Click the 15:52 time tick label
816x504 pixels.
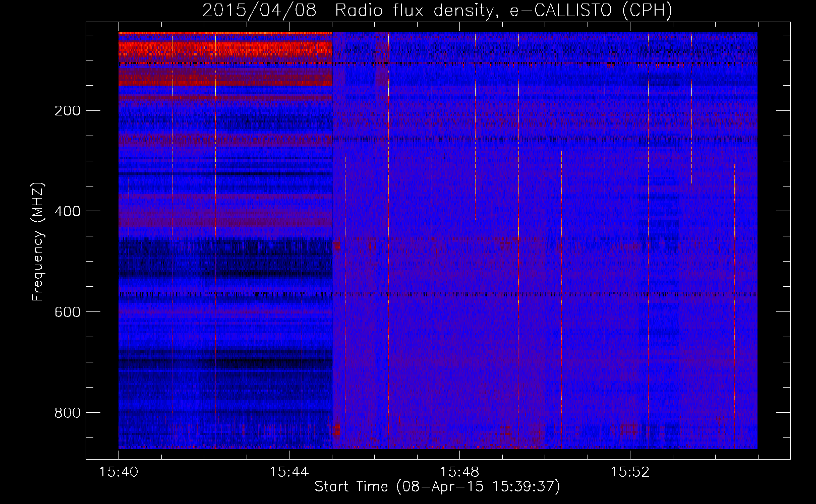[630, 472]
